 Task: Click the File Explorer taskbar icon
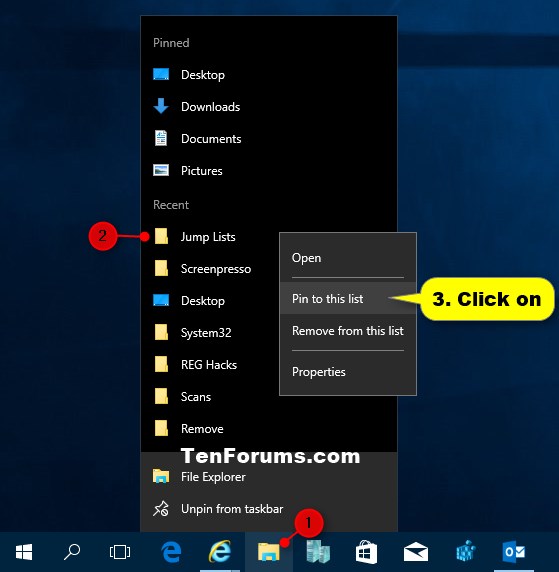click(x=269, y=552)
